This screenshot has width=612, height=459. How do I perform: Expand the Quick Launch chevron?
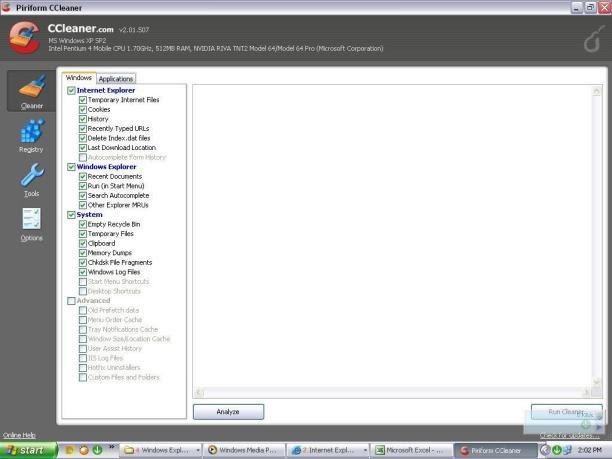[x=111, y=447]
